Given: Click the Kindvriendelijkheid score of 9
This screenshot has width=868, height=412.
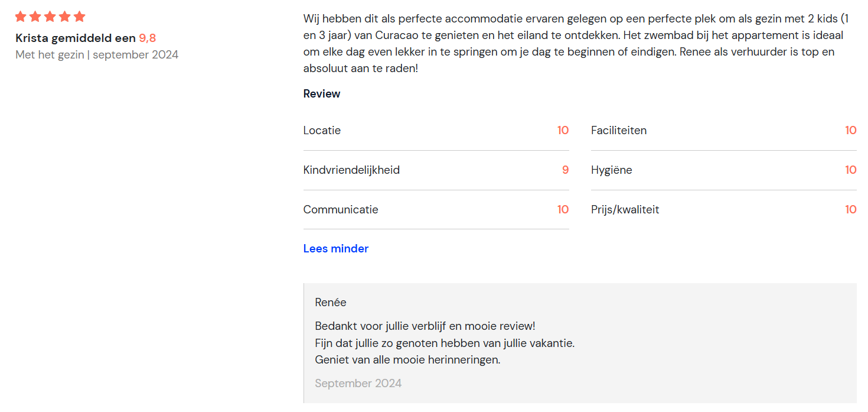Looking at the screenshot, I should click(x=566, y=170).
